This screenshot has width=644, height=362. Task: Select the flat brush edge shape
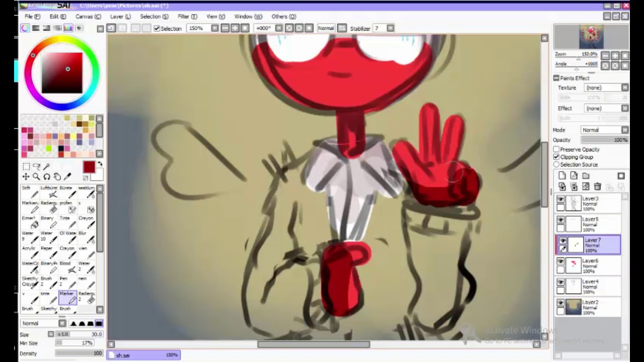coord(99,323)
